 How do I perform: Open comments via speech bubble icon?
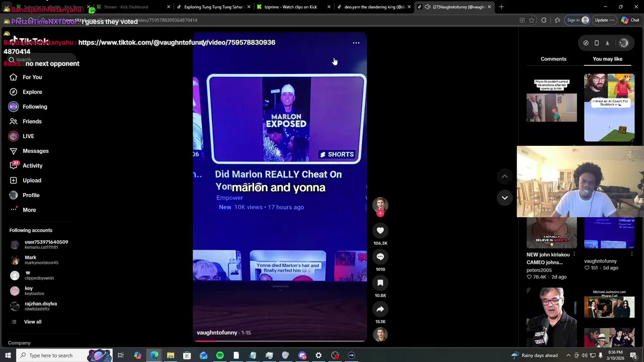(x=380, y=256)
